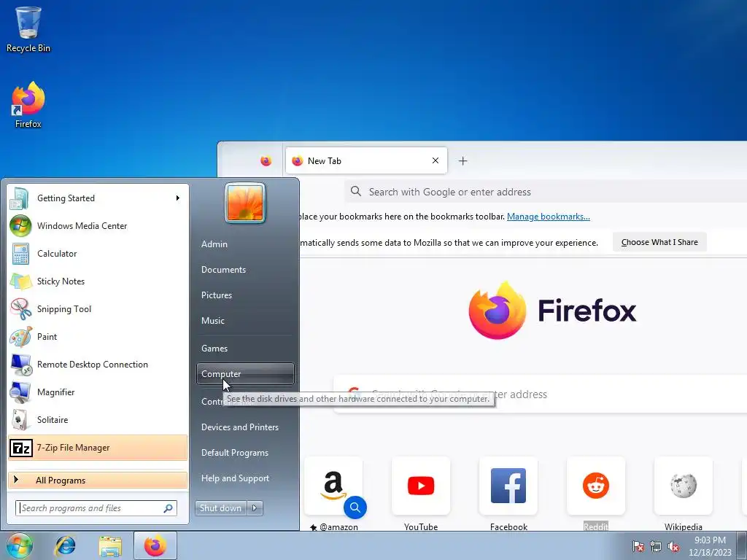Open Remote Desktop Connection icon
This screenshot has width=747, height=560.
20,365
